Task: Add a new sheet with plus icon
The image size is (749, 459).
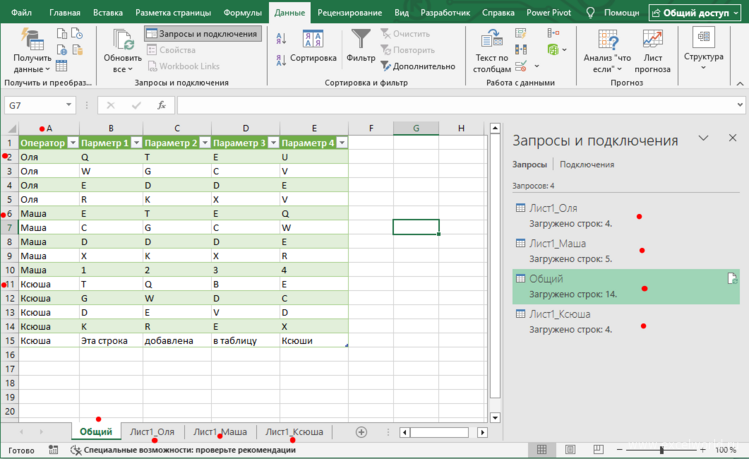Action: coord(361,432)
